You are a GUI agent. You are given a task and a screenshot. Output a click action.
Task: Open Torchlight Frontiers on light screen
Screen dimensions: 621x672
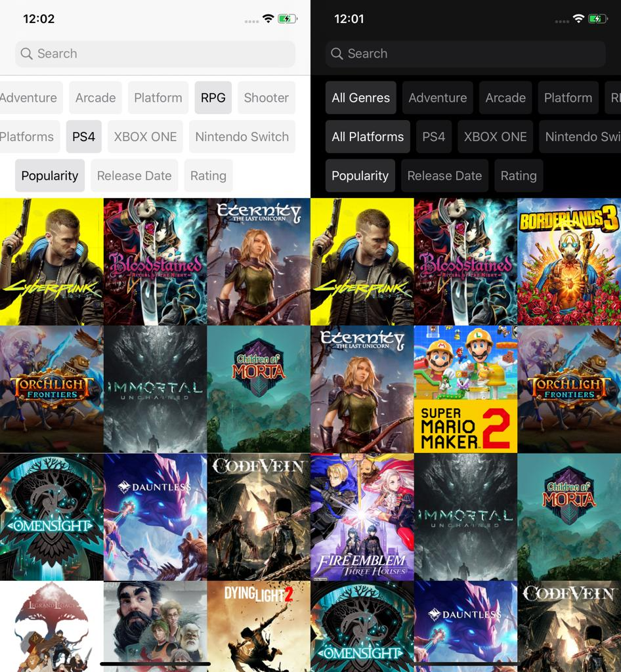coord(51,389)
